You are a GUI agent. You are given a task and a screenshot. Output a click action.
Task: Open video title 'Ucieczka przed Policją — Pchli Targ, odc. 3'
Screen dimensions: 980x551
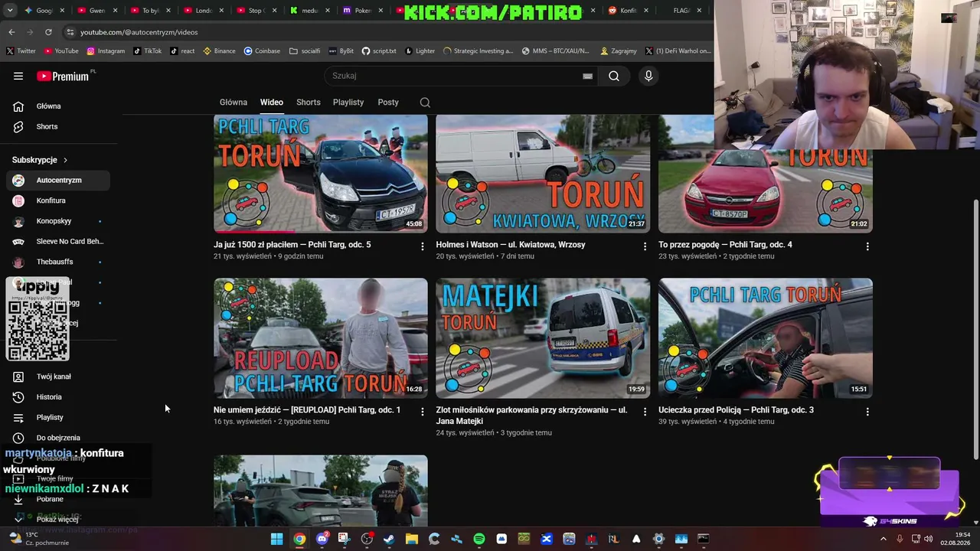coord(736,410)
